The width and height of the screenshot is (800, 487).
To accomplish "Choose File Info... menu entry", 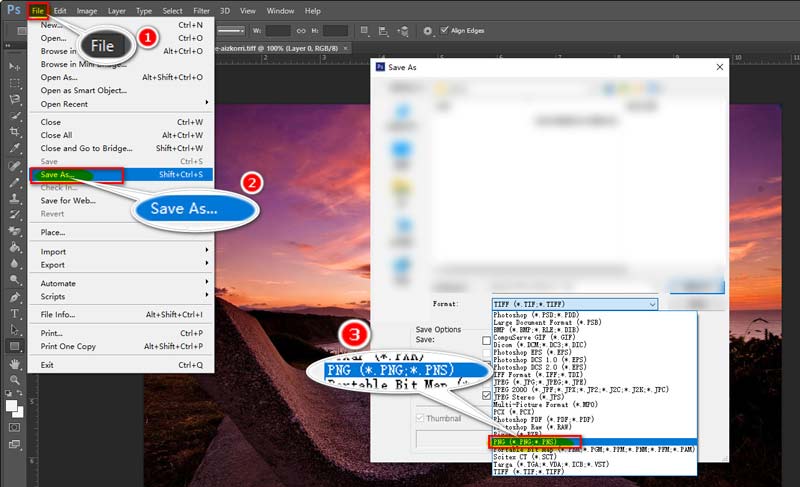I will 121,315.
